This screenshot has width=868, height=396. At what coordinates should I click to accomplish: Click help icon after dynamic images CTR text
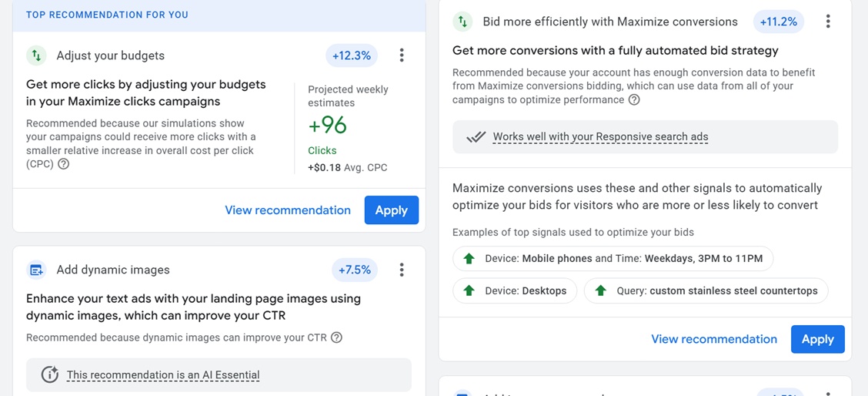pos(336,337)
